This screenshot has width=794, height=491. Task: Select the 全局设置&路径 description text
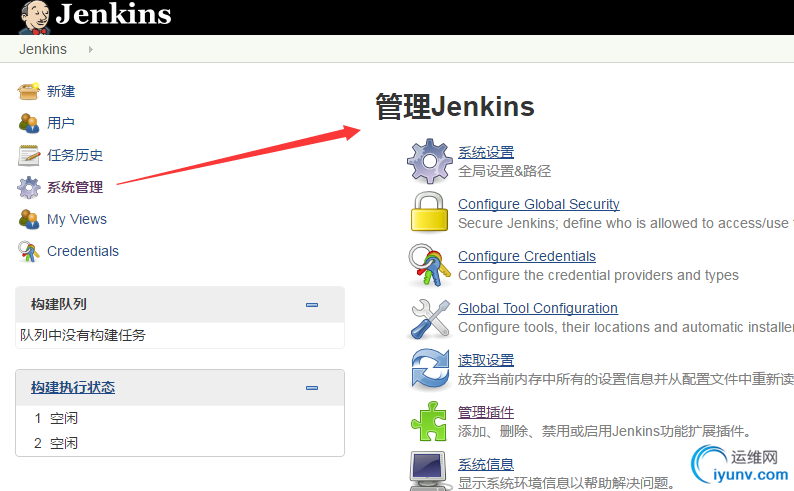(504, 171)
